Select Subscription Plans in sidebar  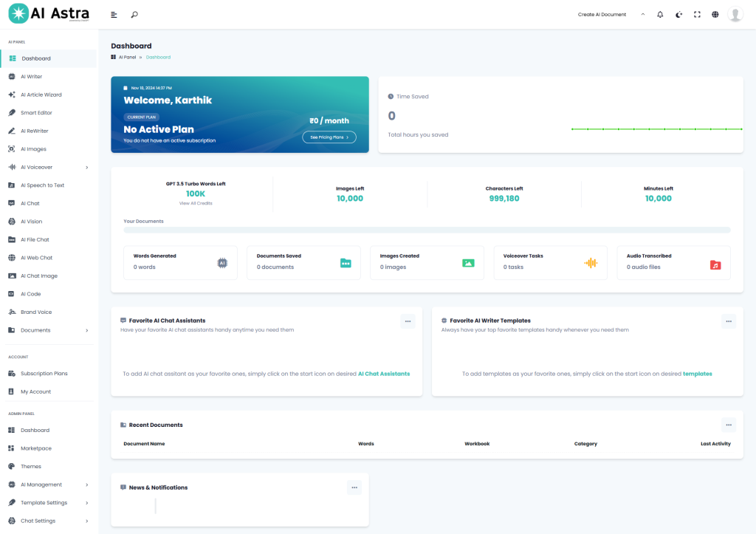tap(44, 374)
